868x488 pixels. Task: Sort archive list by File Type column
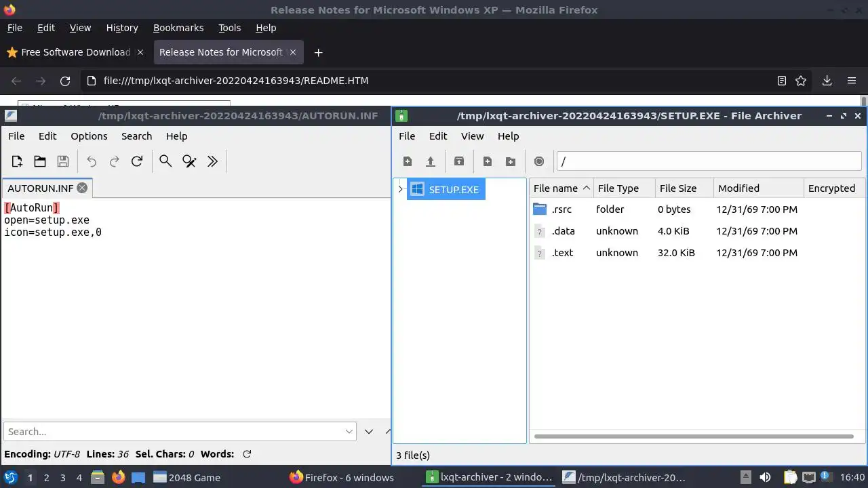pos(625,188)
